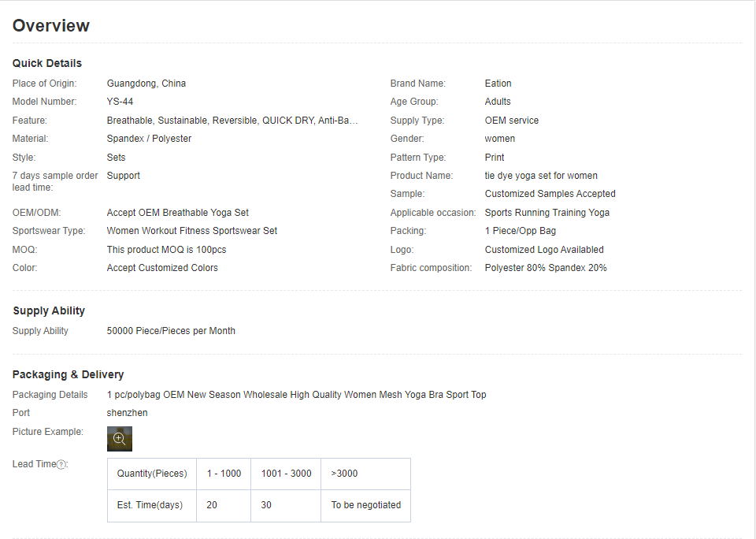Viewport: 756px width, 539px height.
Task: Click the '1001 - 3000' quantity cell
Action: (x=286, y=474)
